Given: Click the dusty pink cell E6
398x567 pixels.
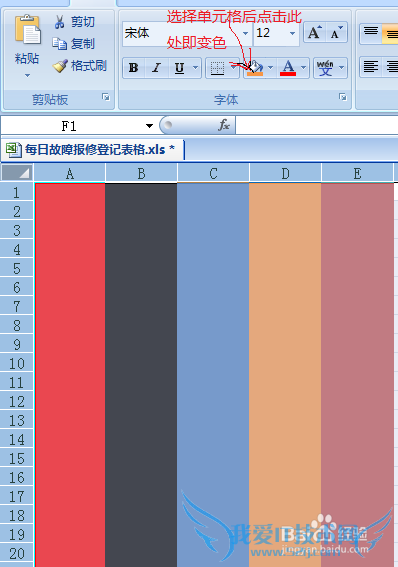Looking at the screenshot, I should pyautogui.click(x=357, y=287).
